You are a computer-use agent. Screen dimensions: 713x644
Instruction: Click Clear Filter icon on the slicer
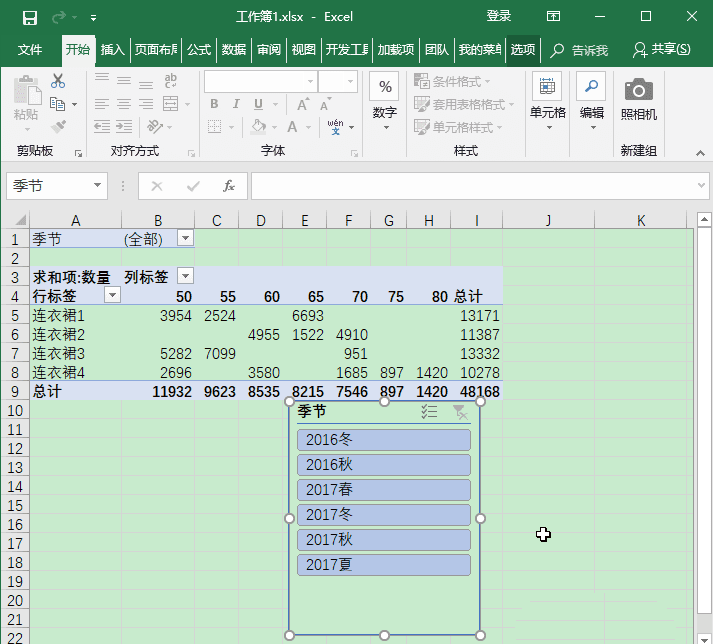point(459,412)
